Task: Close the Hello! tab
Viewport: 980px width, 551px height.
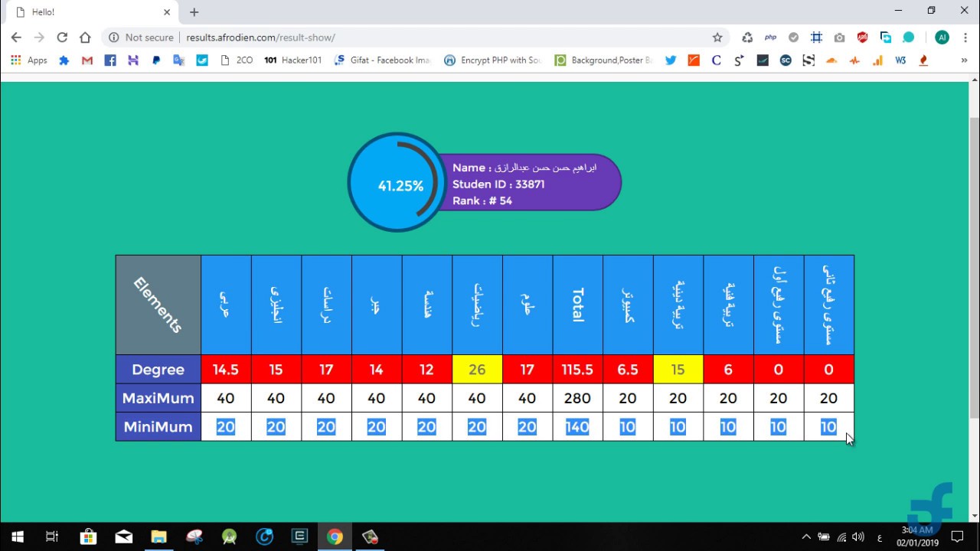Action: click(x=167, y=12)
